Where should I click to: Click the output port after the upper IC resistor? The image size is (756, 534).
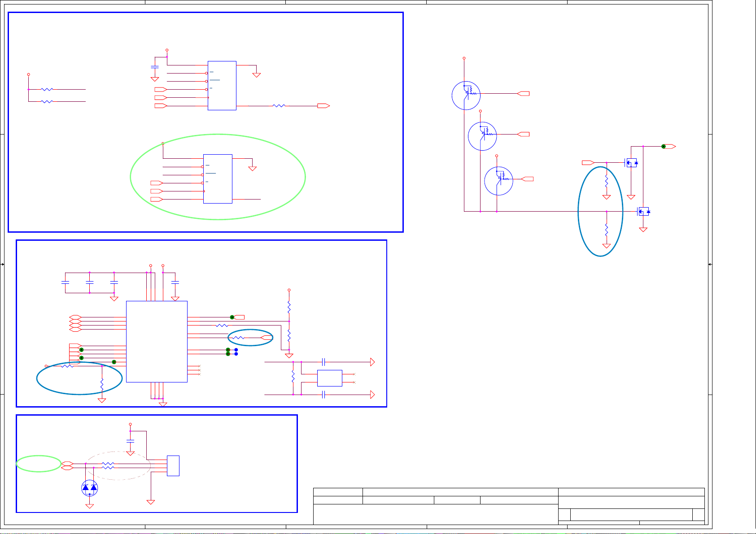323,106
